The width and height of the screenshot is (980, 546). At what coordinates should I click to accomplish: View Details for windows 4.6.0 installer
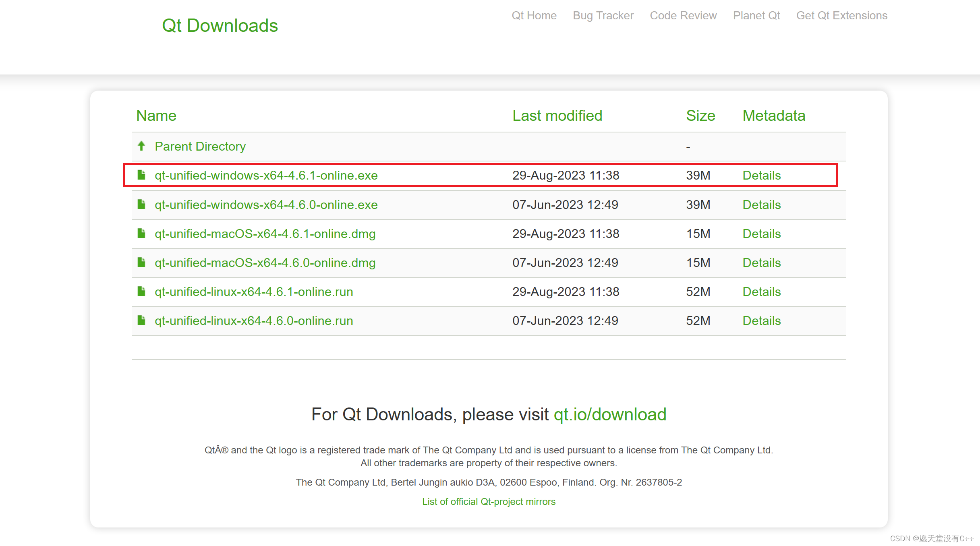761,205
